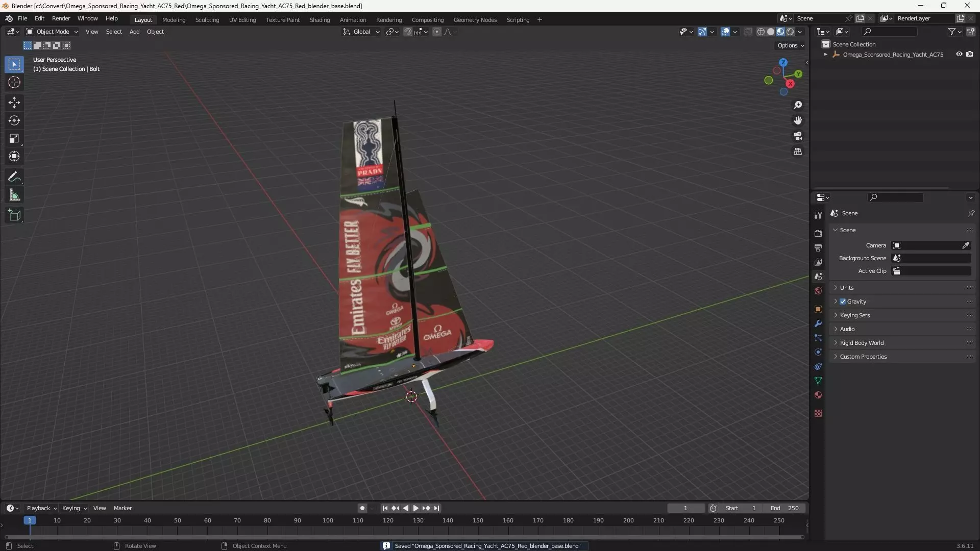Screen dimensions: 980x551
Task: Expand the Keying Sets panel
Action: tap(854, 315)
